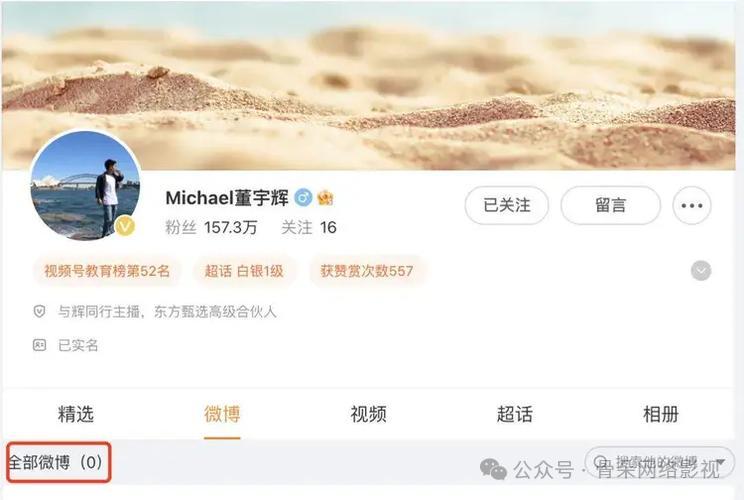The image size is (744, 500).
Task: Open the 粉丝 157.3万 followers list
Action: pos(211,228)
